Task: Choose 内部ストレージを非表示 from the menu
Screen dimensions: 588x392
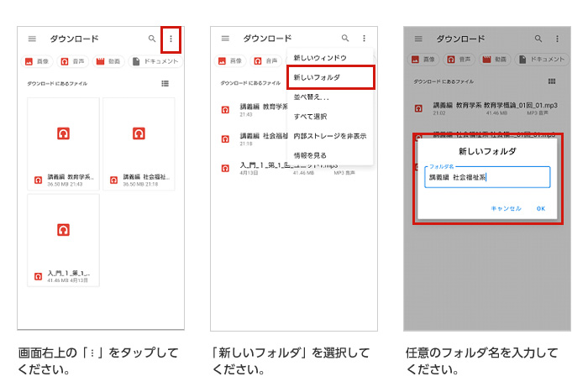Action: point(330,136)
